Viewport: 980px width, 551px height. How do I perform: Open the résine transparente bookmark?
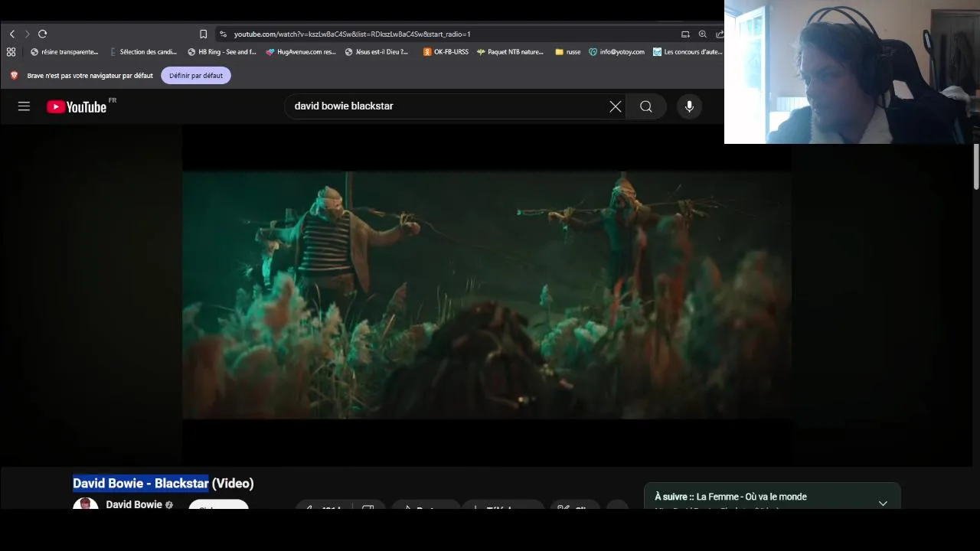tap(64, 52)
